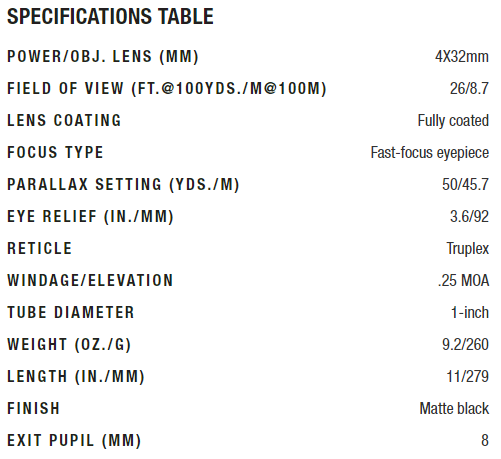The width and height of the screenshot is (501, 459).
Task: Click the 9.2/260 weight value
Action: point(465,344)
